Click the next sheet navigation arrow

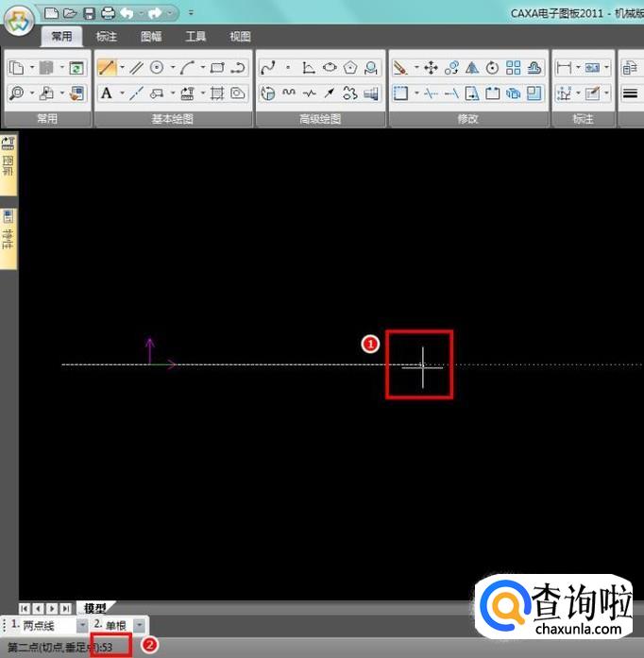click(52, 609)
